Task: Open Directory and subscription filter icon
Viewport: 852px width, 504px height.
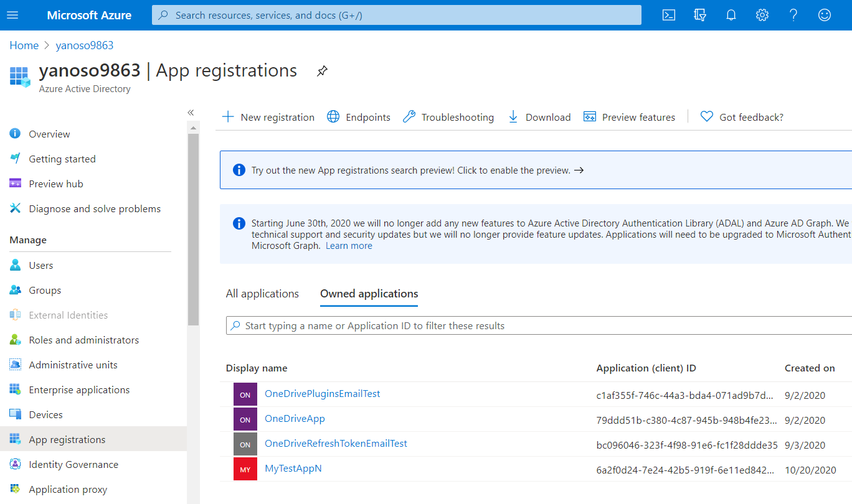Action: point(700,15)
